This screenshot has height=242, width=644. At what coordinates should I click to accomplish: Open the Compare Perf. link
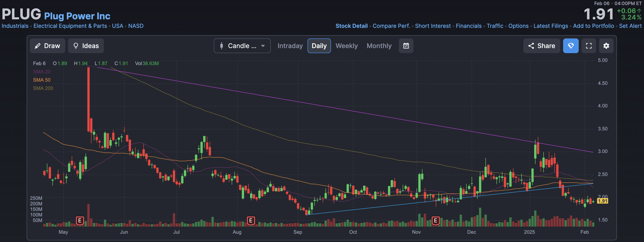391,26
